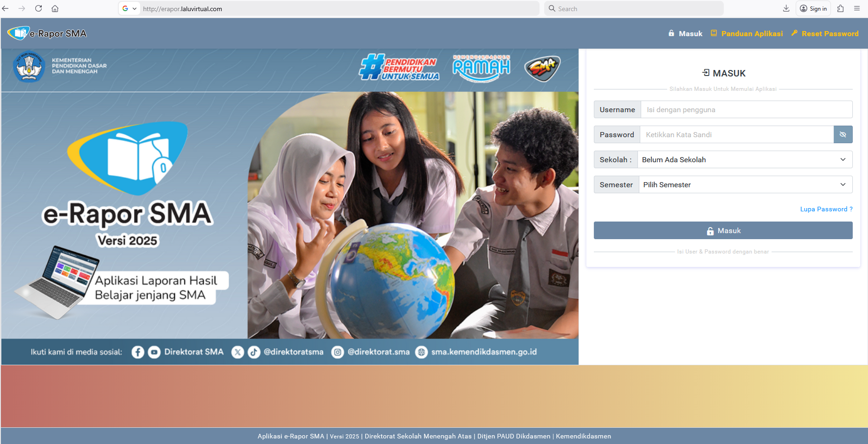Screen dimensions: 868x444
Task: Open the Instagram icon beside @direktorat.sma
Action: point(338,352)
